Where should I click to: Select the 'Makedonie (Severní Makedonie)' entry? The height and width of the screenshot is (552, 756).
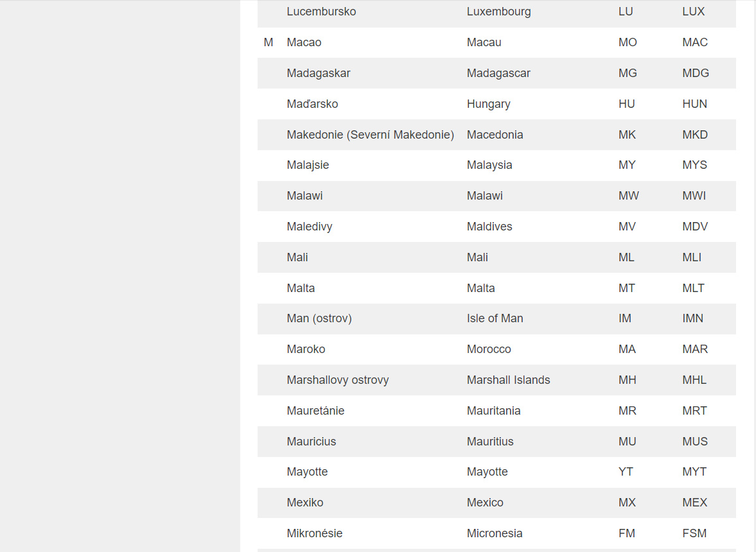(x=370, y=135)
